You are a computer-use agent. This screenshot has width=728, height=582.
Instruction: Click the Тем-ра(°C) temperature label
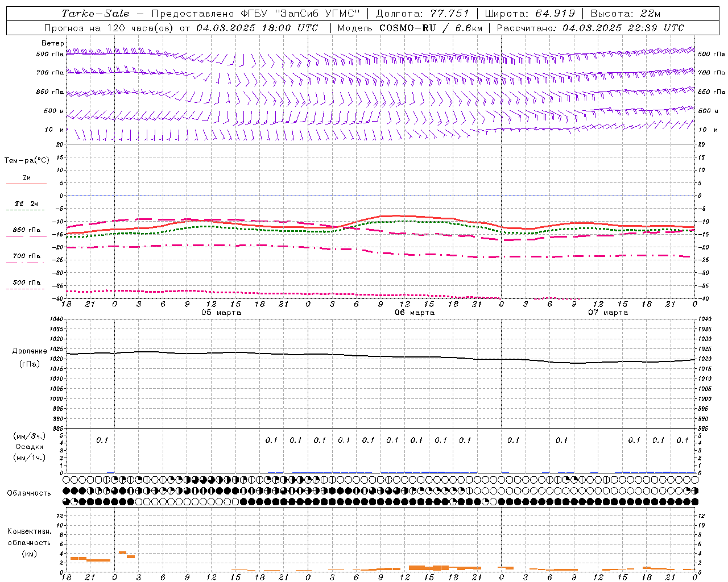pos(27,161)
